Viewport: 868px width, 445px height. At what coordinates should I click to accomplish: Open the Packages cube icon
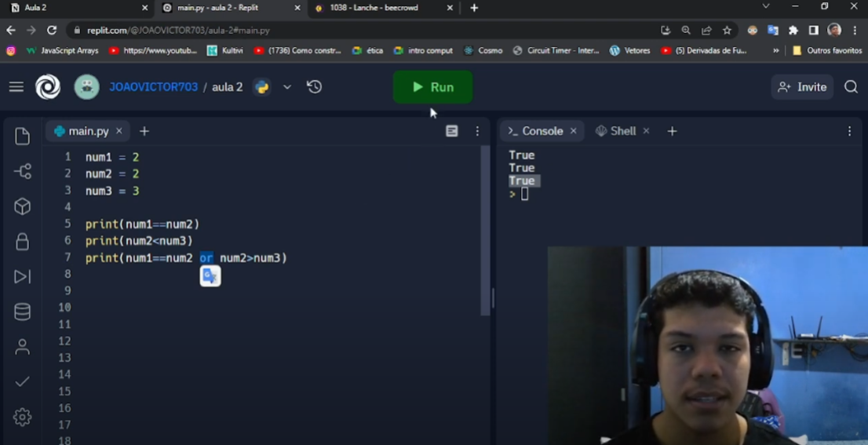(22, 206)
